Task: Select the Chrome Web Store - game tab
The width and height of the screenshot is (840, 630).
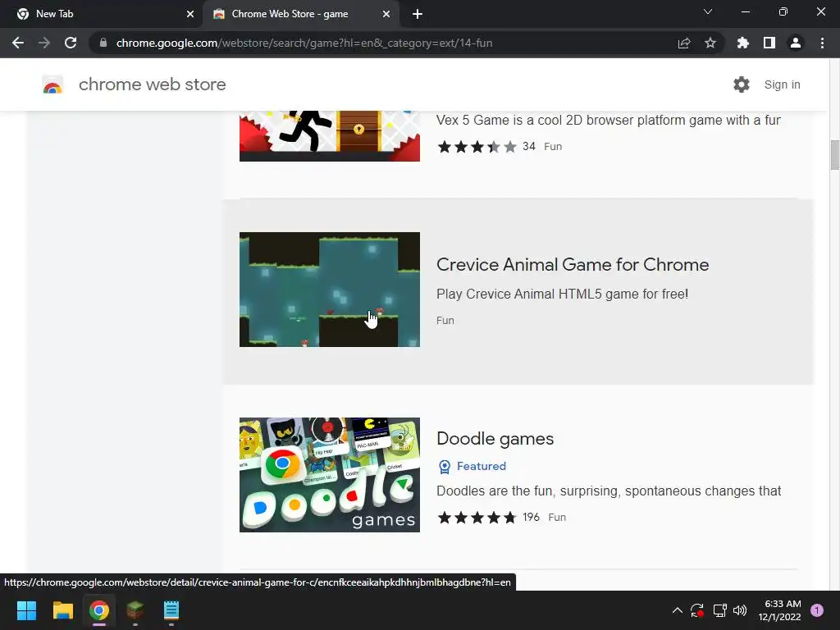Action: coord(300,14)
